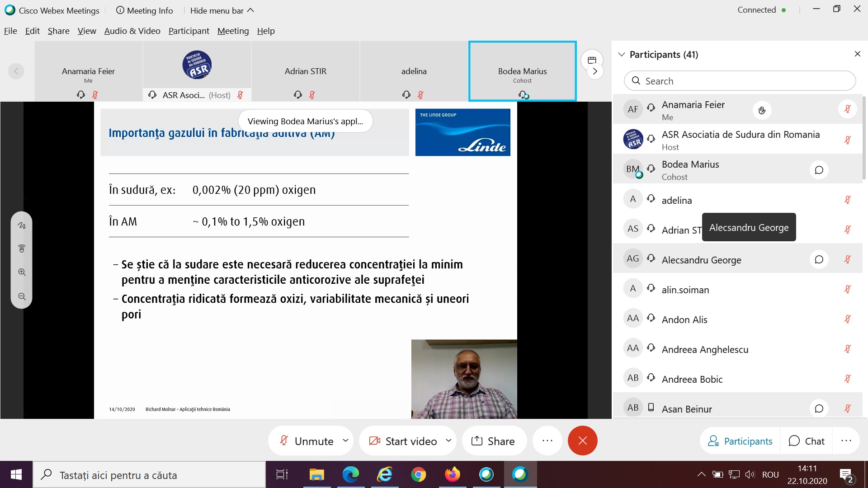Open the dropdown arrow next to Start video

click(448, 440)
